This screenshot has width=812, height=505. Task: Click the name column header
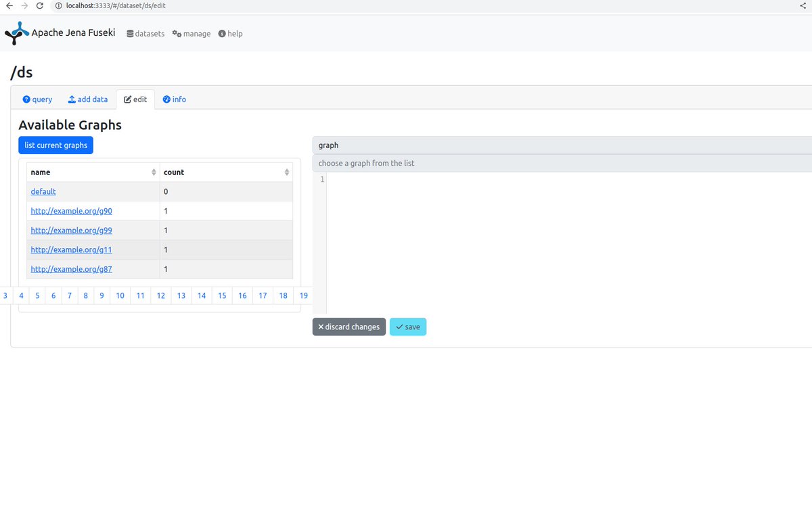93,172
